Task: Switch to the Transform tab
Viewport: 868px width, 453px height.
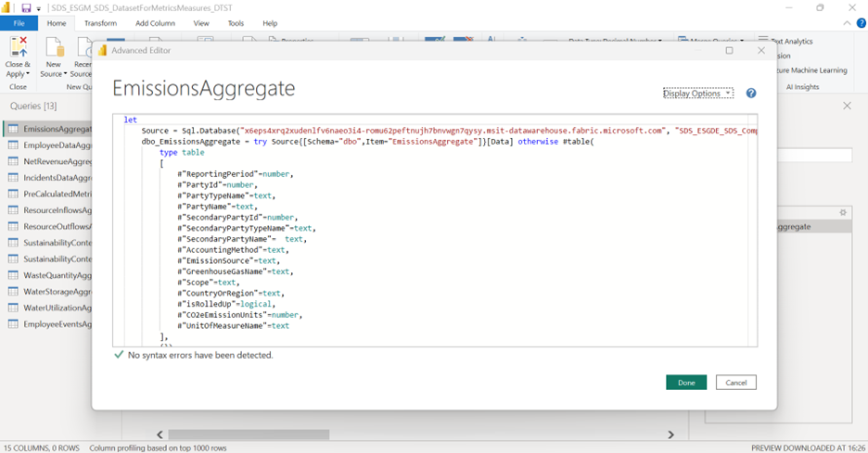Action: point(100,23)
